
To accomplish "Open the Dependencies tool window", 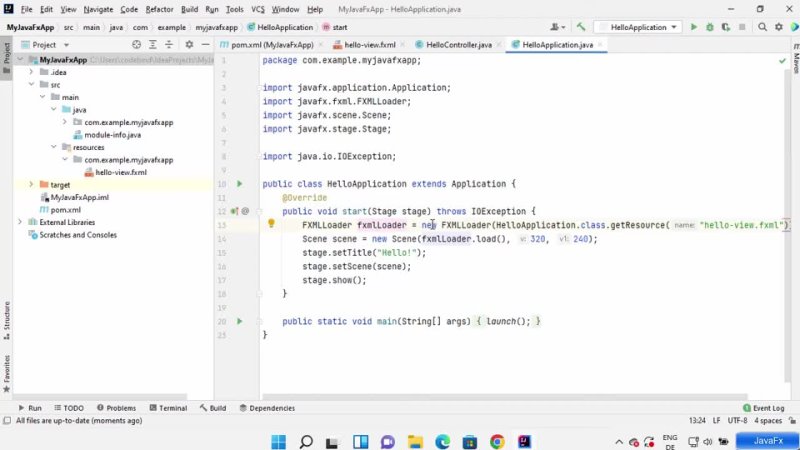I will point(267,408).
